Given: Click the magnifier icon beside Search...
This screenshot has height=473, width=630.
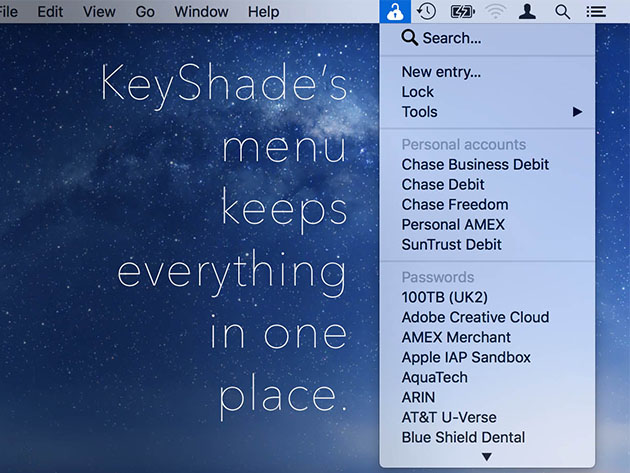Looking at the screenshot, I should pos(409,38).
